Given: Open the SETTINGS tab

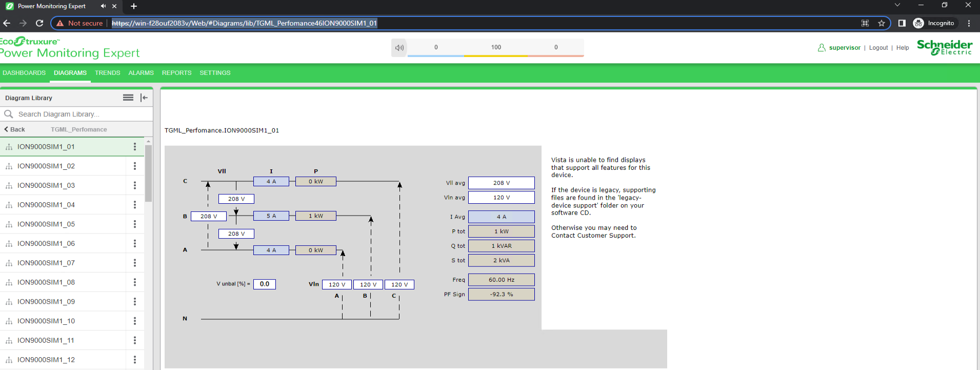Looking at the screenshot, I should click(215, 73).
